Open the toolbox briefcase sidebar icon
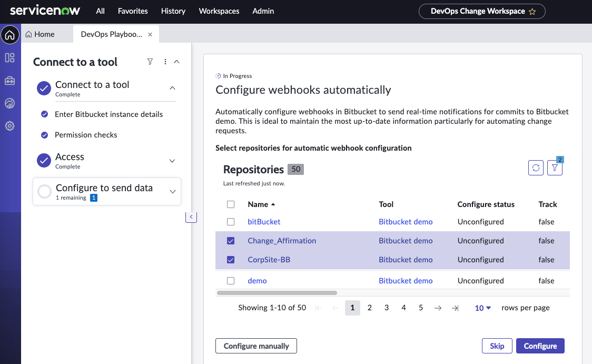 tap(10, 81)
